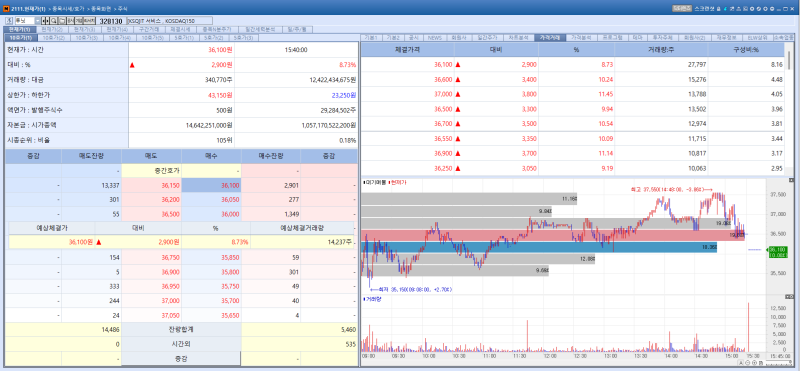Click the blue lightning icon in title bar
Image resolution: width=800 pixels, height=371 pixels.
click(725, 9)
